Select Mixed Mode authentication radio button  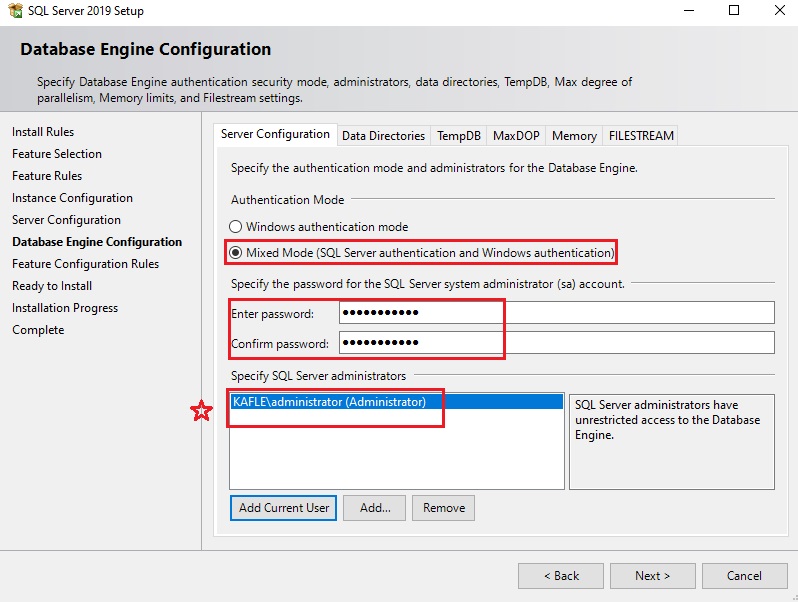coord(235,252)
